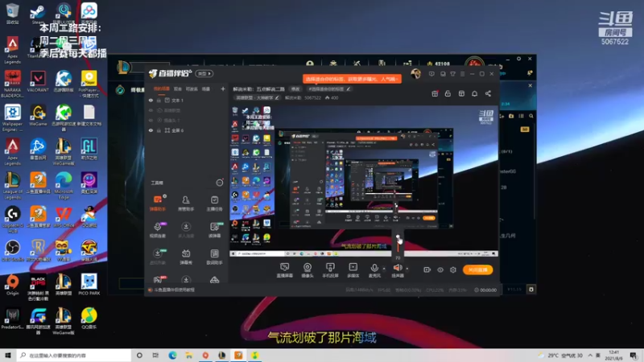
Task: Click the orange tag suggestion tooltip
Action: (x=352, y=79)
